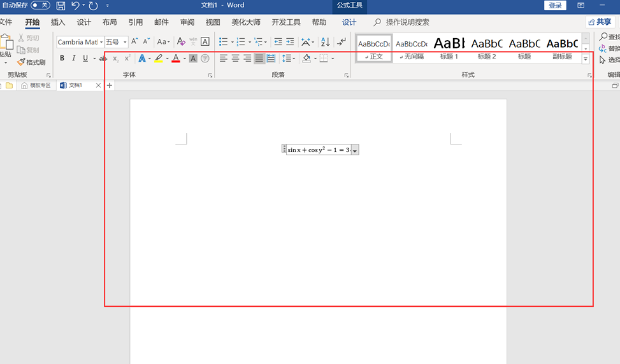Open the equation tools 设计 tab
Viewport: 620px width, 364px height.
click(x=349, y=22)
